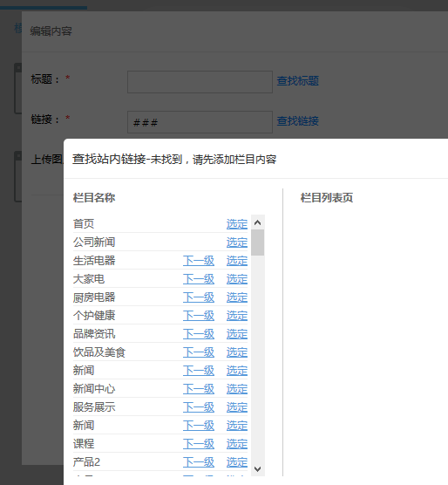Select 选定 for 服务展示

[x=237, y=407]
